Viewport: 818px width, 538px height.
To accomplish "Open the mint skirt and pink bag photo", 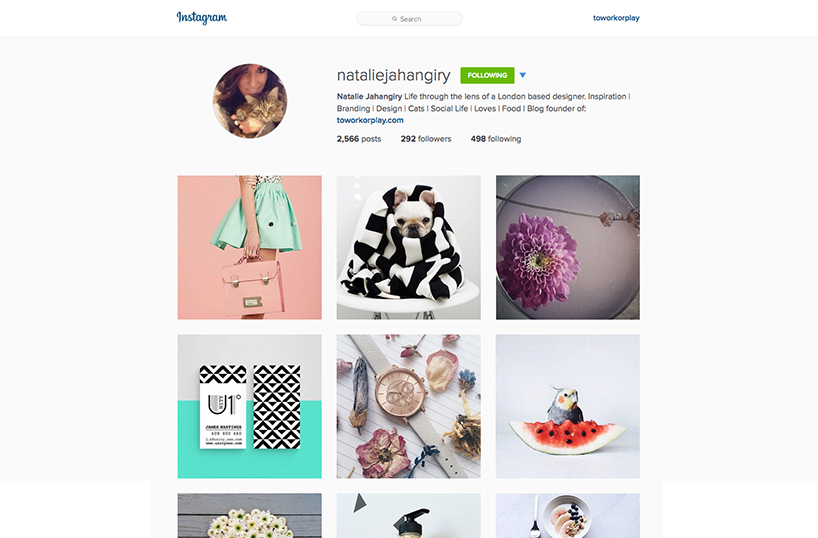I will click(x=249, y=247).
